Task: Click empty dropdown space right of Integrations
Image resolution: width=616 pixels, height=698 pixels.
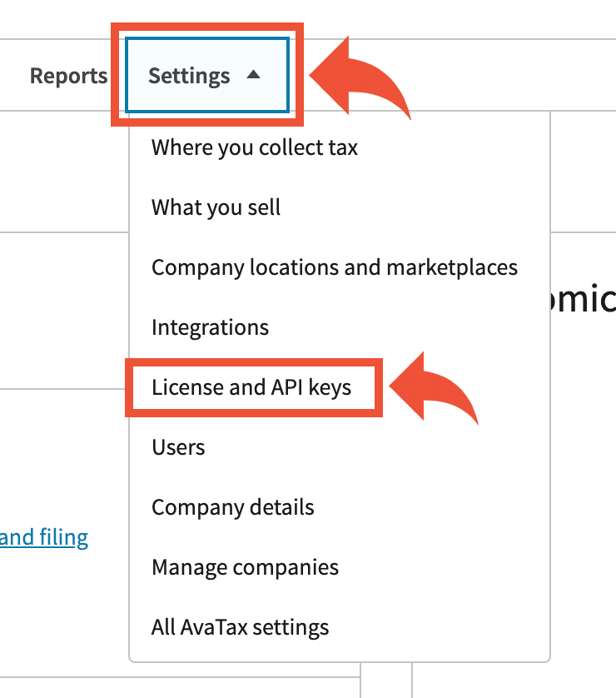Action: tap(416, 327)
